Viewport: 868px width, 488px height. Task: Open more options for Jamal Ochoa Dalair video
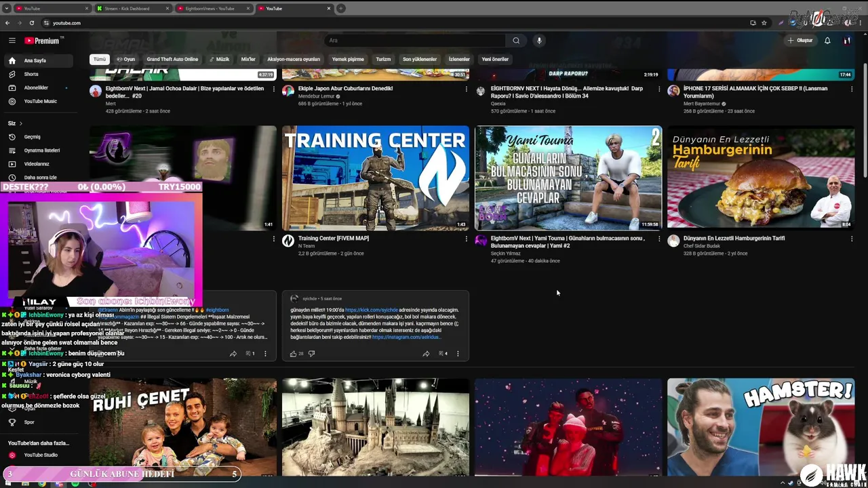click(273, 89)
